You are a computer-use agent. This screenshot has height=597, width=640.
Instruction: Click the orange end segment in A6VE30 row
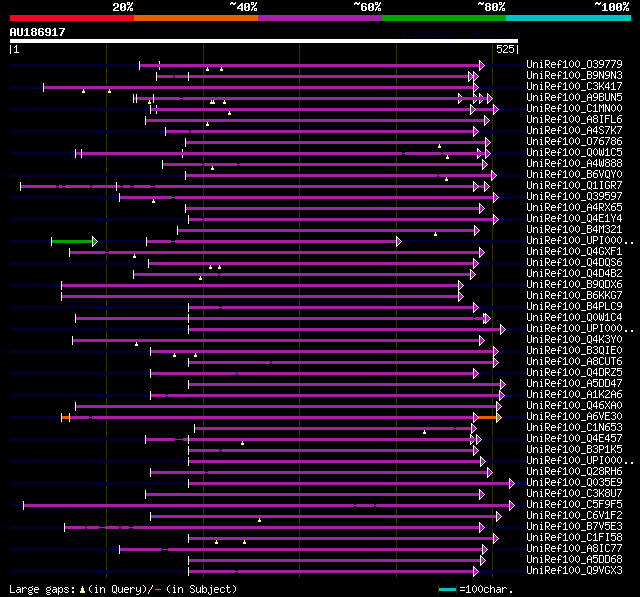(490, 417)
